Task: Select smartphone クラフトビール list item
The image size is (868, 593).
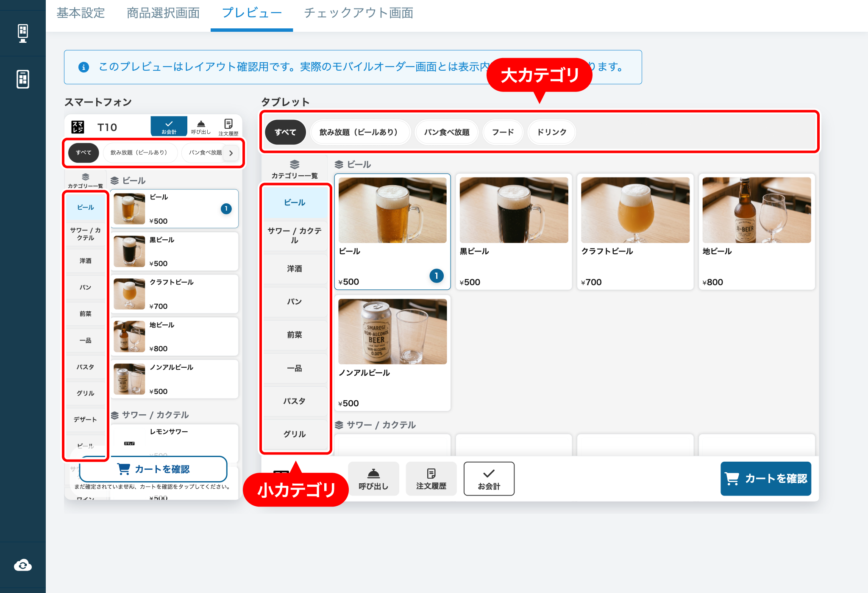Action: click(175, 294)
